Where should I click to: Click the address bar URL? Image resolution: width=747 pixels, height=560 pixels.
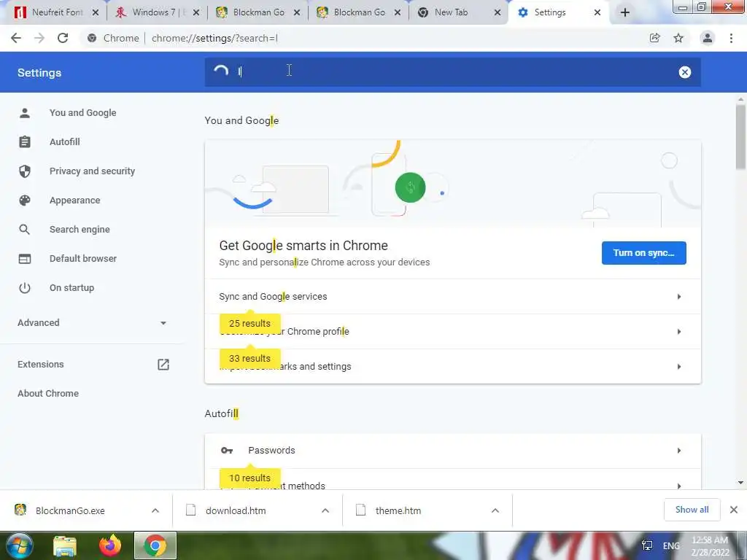(x=214, y=38)
